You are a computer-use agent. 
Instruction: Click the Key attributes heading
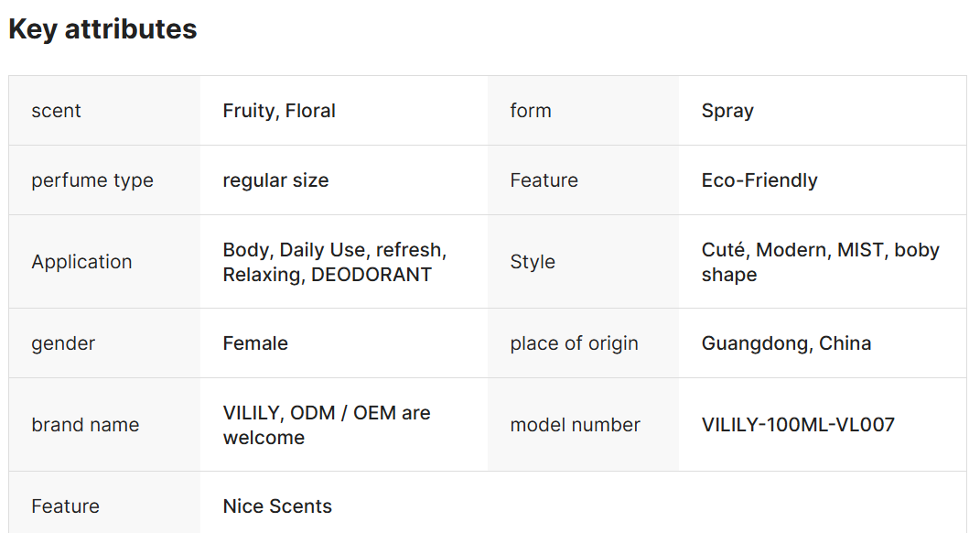tap(102, 29)
